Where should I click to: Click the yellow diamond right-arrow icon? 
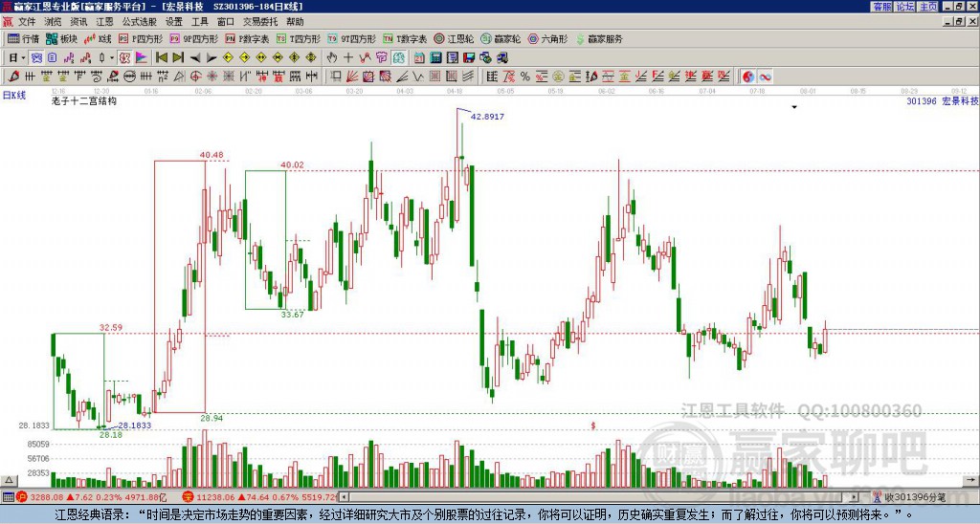[244, 58]
